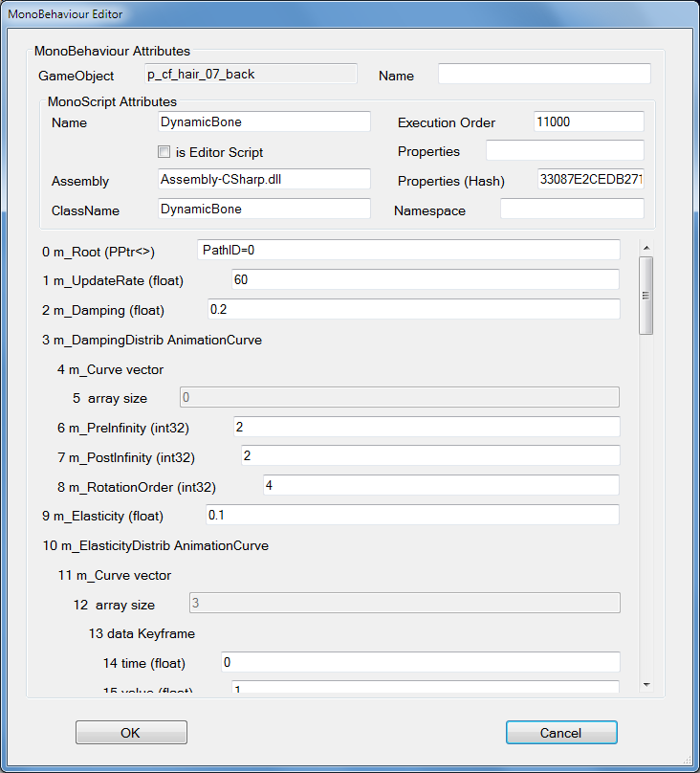
Task: Click the MonoBehaviour Name input field
Action: coord(544,75)
